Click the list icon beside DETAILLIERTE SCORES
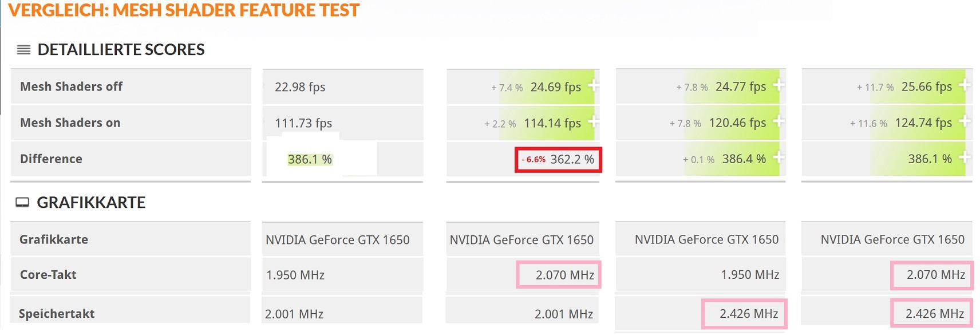The width and height of the screenshot is (980, 335). click(23, 50)
